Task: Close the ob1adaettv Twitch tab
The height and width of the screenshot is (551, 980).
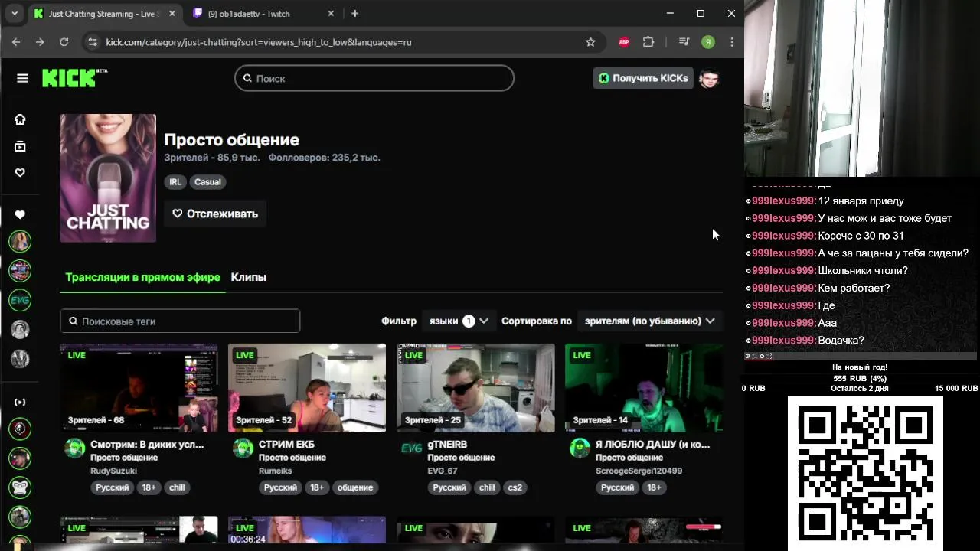Action: [331, 13]
